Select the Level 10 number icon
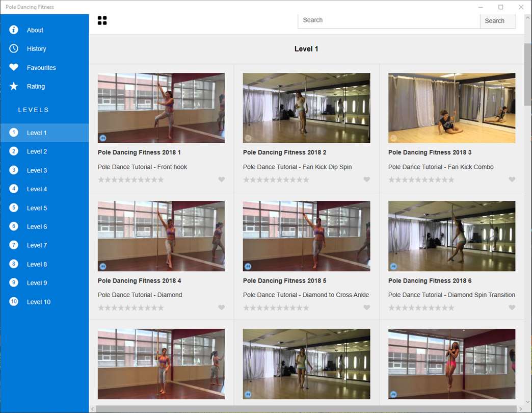The height and width of the screenshot is (413, 532). click(14, 301)
